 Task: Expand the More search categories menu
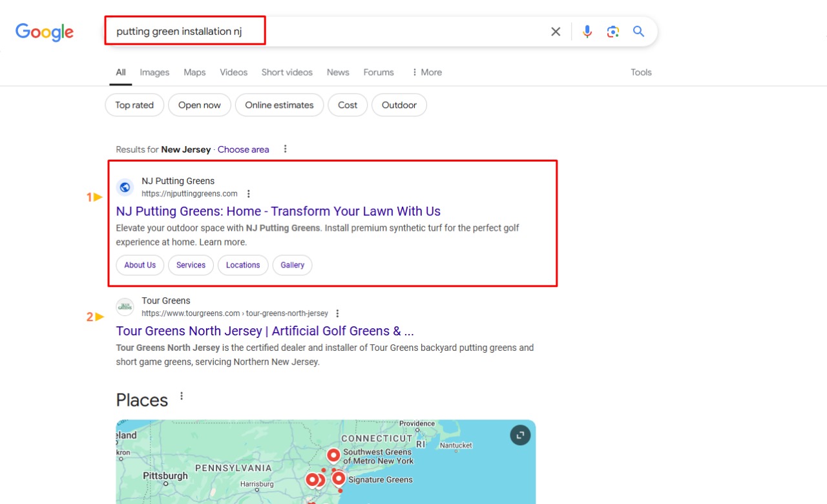[426, 72]
